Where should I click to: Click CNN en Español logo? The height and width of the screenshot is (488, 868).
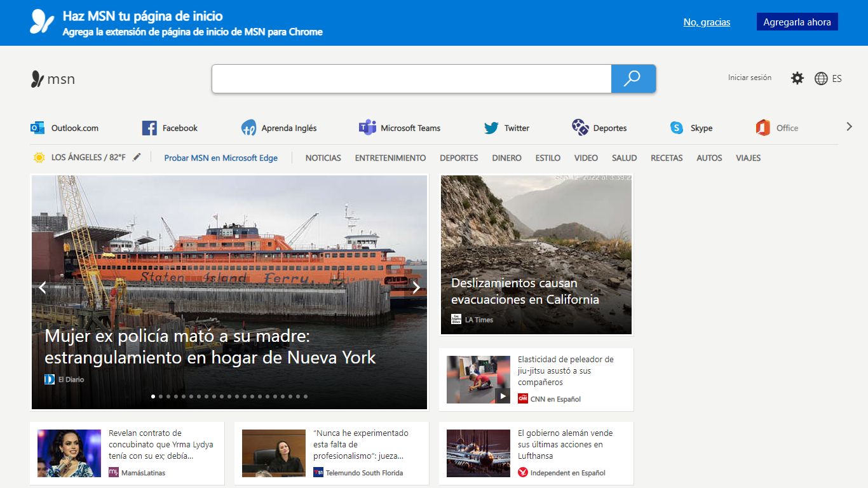coord(523,399)
